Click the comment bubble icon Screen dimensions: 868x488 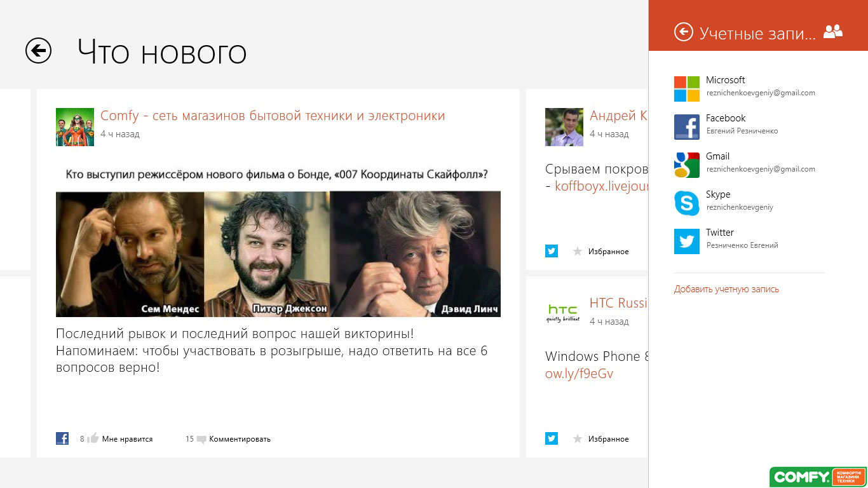pyautogui.click(x=201, y=439)
